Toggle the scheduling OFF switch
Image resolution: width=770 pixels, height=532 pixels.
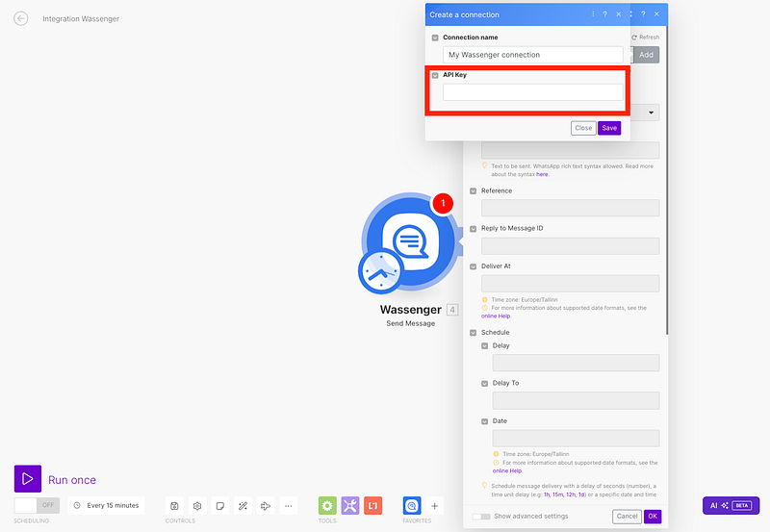(x=37, y=505)
